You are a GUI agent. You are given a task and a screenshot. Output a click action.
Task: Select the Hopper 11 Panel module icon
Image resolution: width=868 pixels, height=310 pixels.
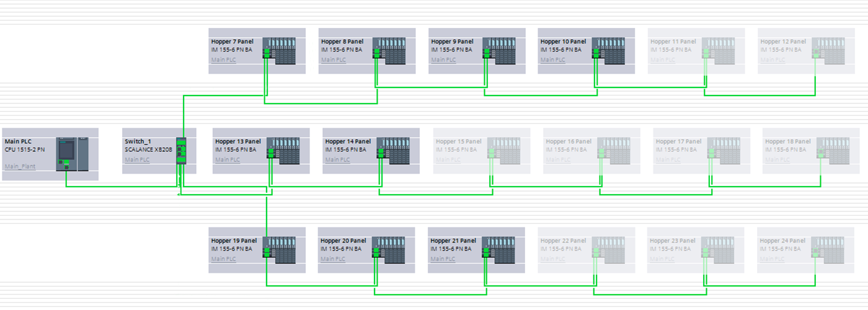point(719,51)
